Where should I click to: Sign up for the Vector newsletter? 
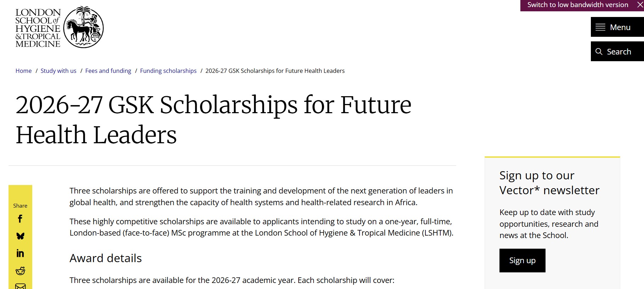[522, 260]
